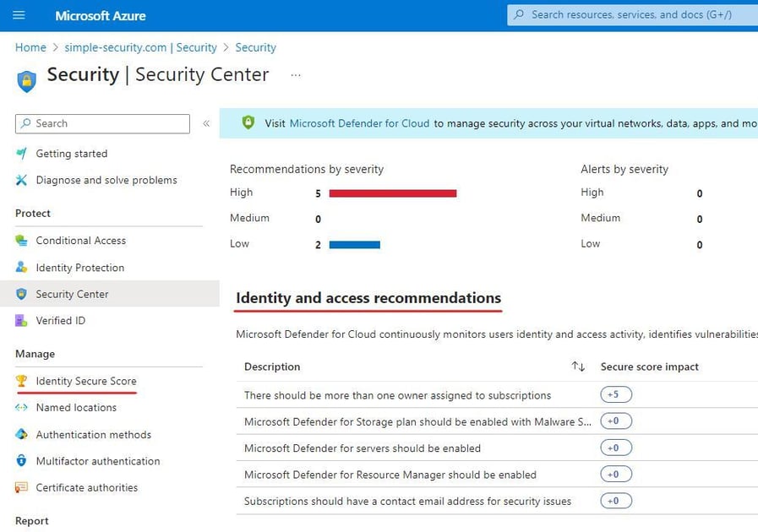Viewport: 758px width, 532px height.
Task: Select Conditional Access menu item
Action: coord(81,241)
